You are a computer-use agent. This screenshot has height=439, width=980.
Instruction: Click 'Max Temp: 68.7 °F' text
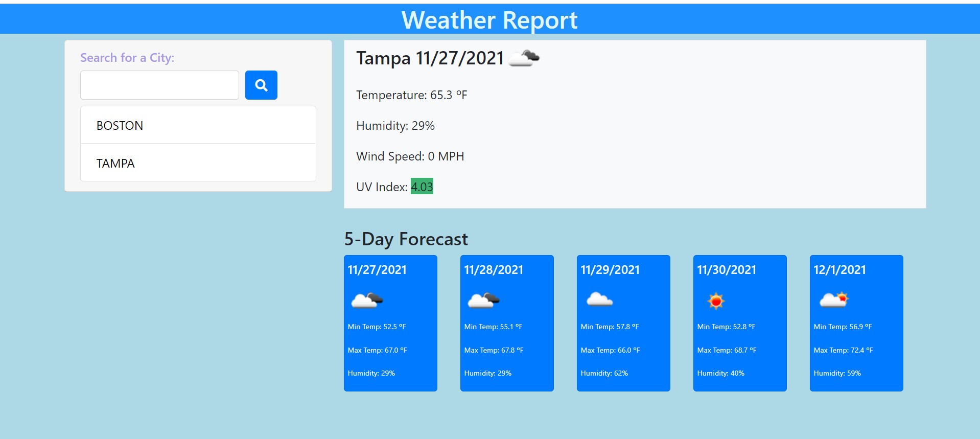(x=727, y=350)
